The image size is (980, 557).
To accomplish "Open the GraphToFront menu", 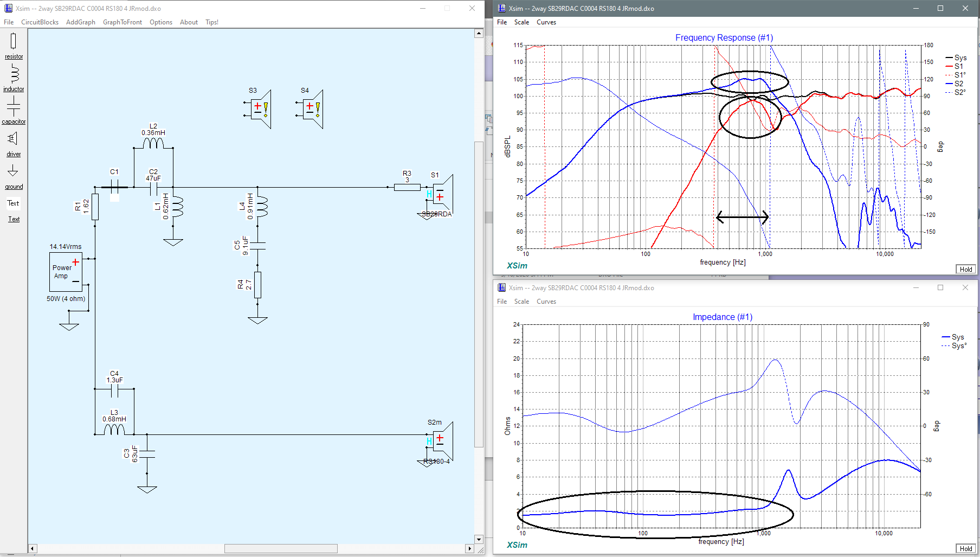I will (x=122, y=22).
